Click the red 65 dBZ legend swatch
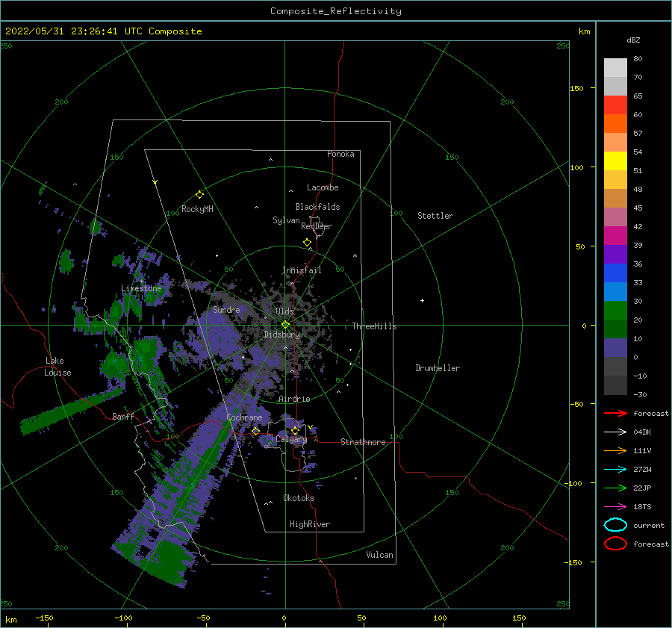Screen dimensions: 672x628 tap(615, 105)
